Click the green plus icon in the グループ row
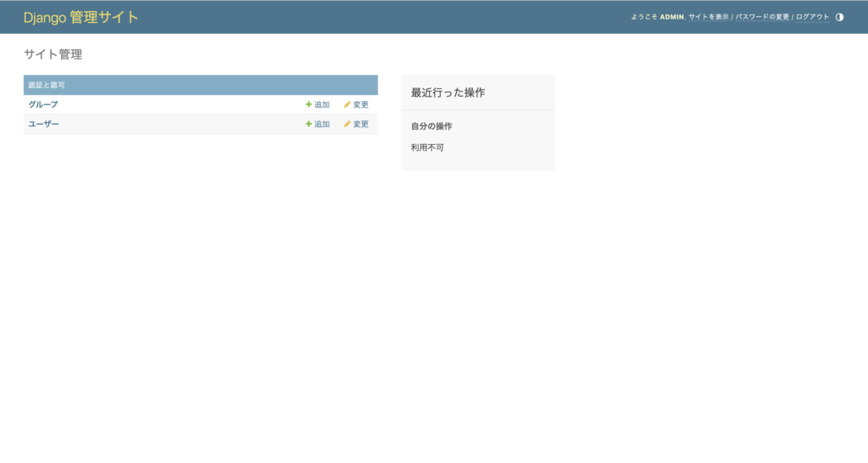Viewport: 868px width, 463px height. click(x=309, y=104)
